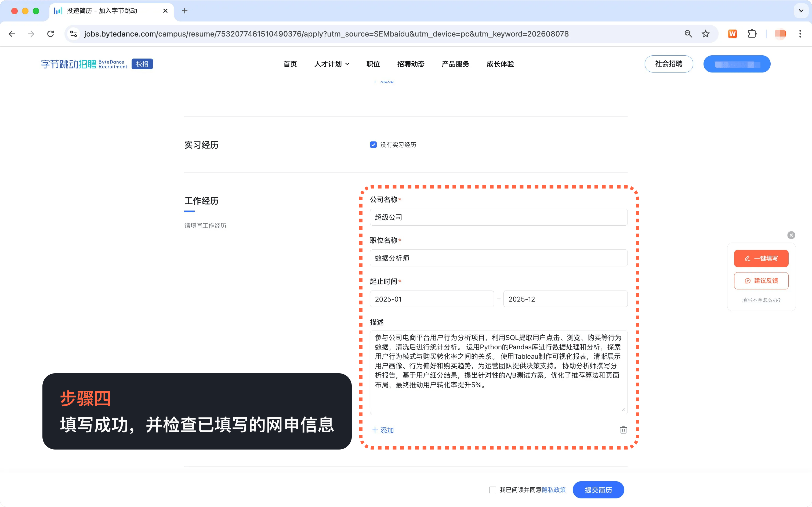
Task: Open the 招聘动态 navigation item
Action: pos(410,64)
